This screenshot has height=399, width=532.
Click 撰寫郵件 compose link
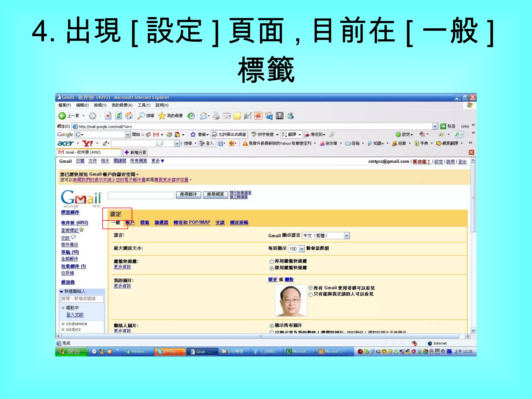tap(70, 212)
